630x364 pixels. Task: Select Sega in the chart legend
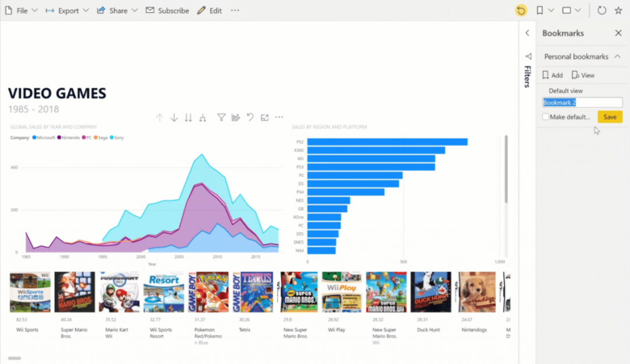(101, 138)
